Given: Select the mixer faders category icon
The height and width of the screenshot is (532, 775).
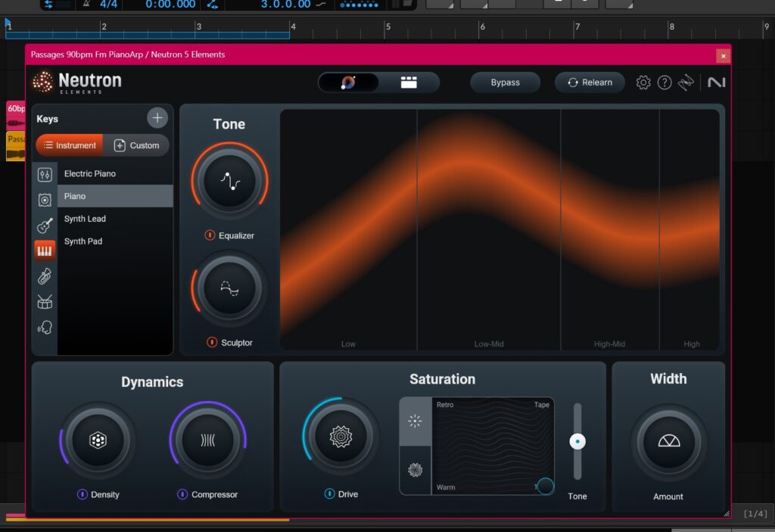Looking at the screenshot, I should pyautogui.click(x=45, y=175).
